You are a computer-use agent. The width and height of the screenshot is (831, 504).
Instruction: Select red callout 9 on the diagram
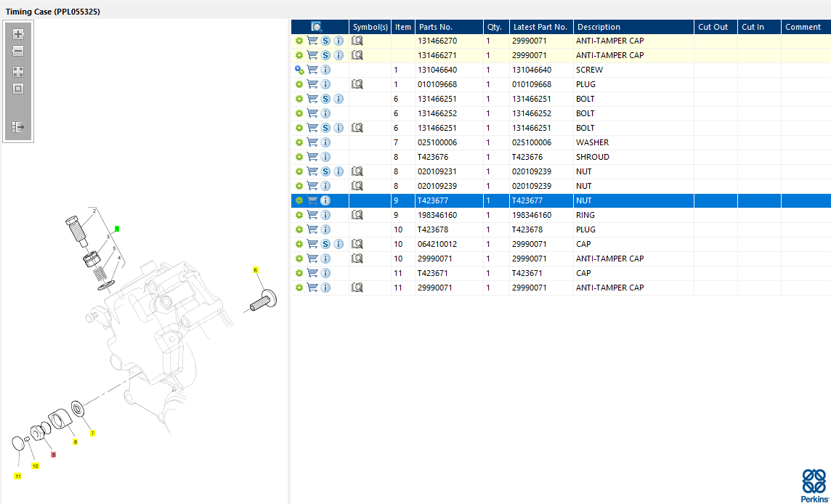pyautogui.click(x=53, y=455)
